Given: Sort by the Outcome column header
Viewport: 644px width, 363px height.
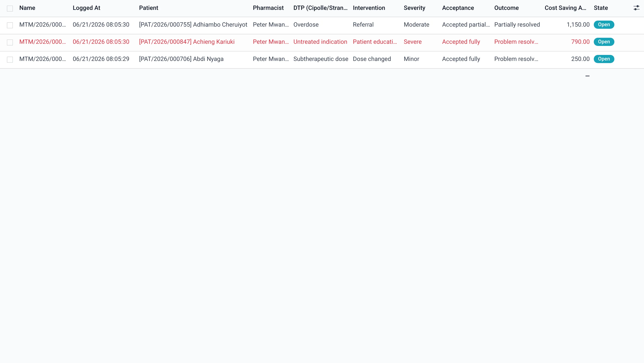Looking at the screenshot, I should (506, 8).
